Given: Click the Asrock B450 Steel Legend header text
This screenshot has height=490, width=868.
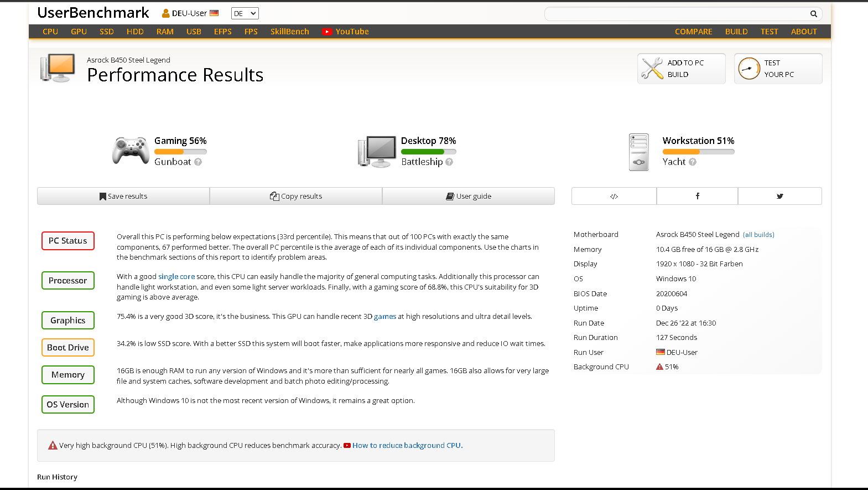Looking at the screenshot, I should [x=128, y=60].
